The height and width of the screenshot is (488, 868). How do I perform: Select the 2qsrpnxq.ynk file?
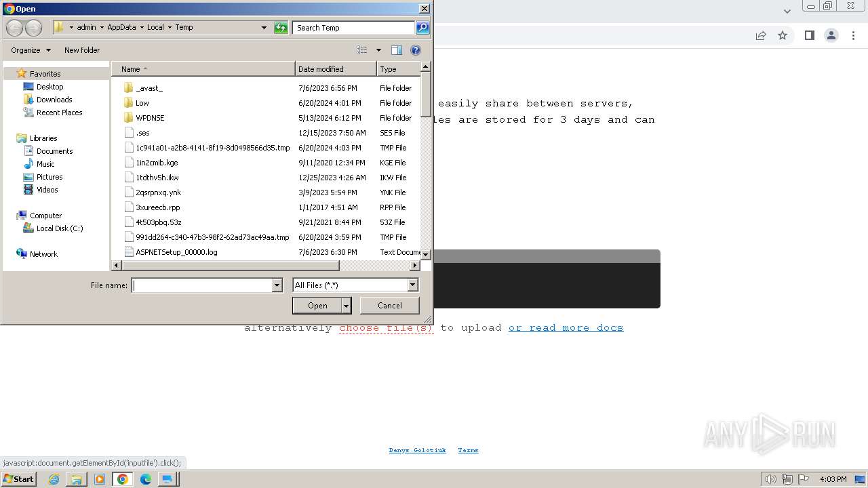tap(158, 192)
